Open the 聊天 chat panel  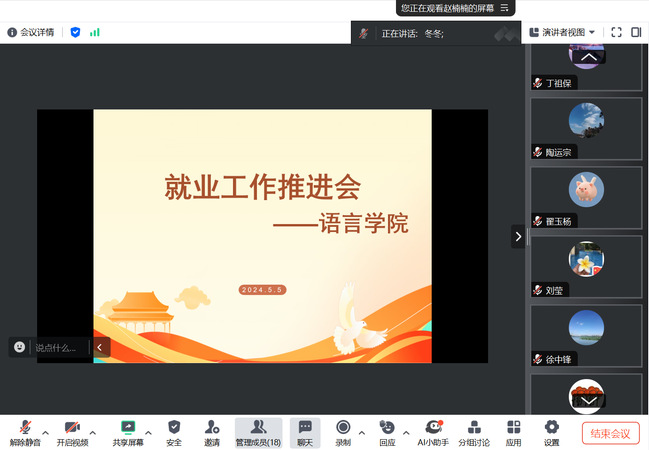point(304,428)
